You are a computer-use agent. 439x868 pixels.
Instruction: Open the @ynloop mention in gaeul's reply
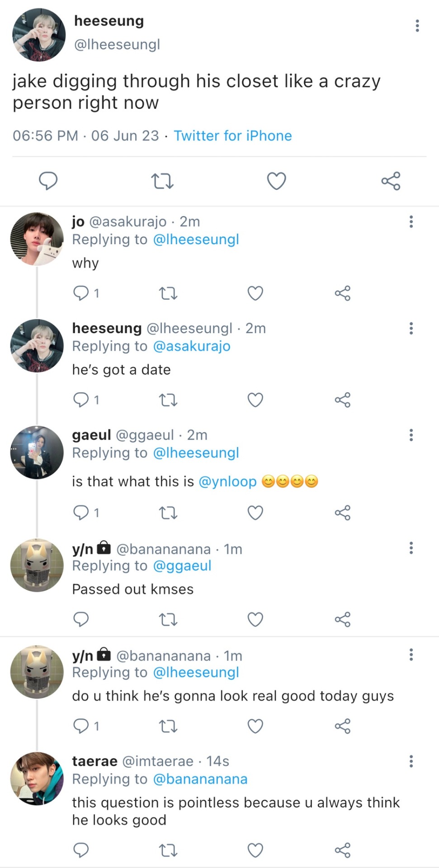[227, 481]
